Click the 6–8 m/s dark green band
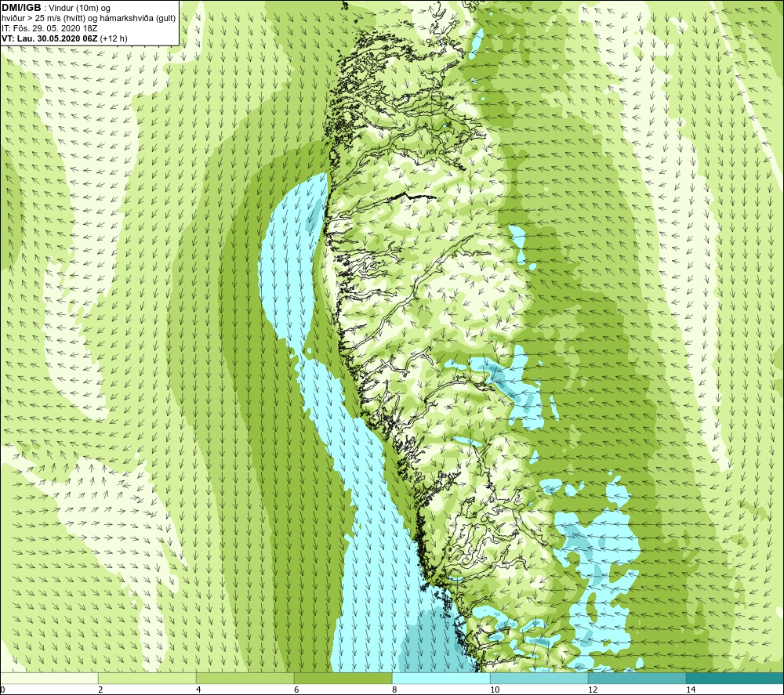The height and width of the screenshot is (695, 784). [x=343, y=678]
